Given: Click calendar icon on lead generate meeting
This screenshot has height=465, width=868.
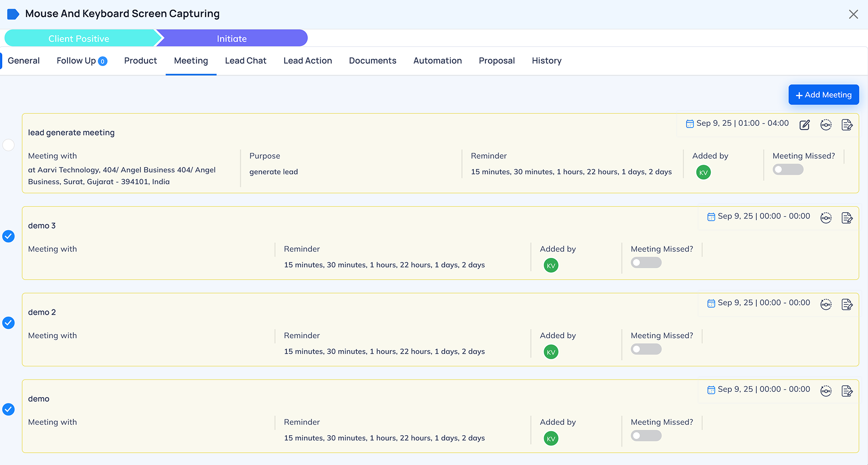Looking at the screenshot, I should click(689, 124).
